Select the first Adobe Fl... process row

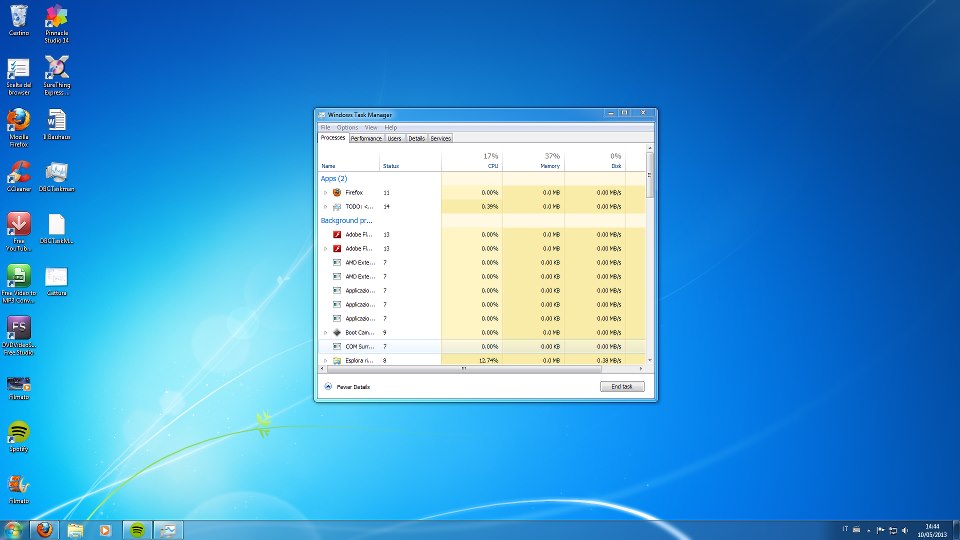click(x=482, y=234)
